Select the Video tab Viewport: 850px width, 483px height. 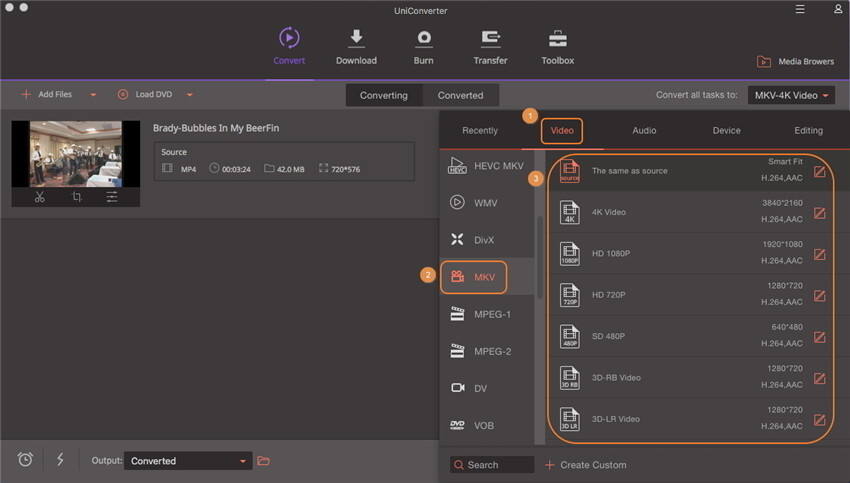[x=562, y=131]
